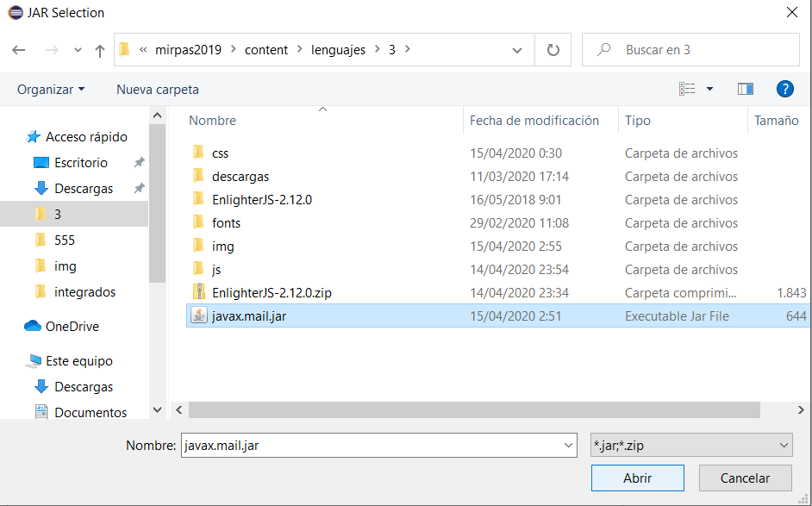Image resolution: width=812 pixels, height=506 pixels.
Task: Click the 'Buscar en 3' search field
Action: pos(690,50)
